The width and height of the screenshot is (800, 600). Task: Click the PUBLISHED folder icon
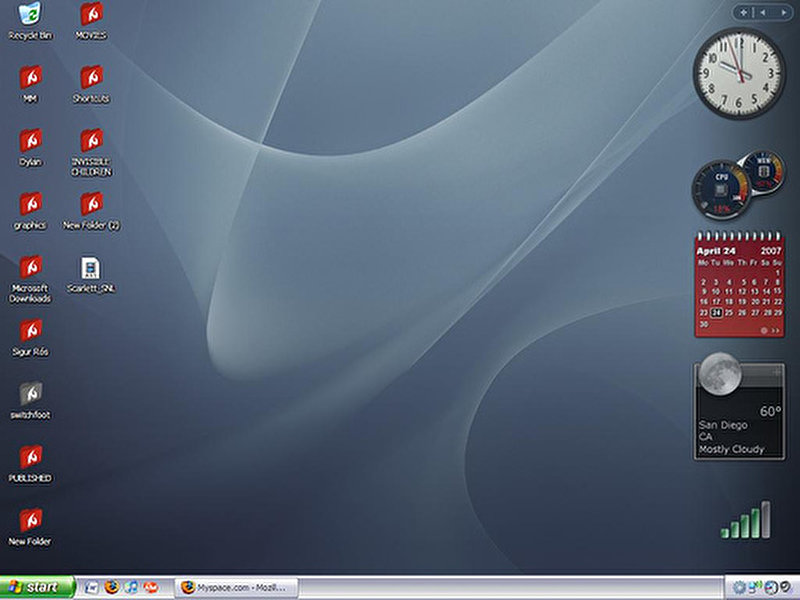(x=30, y=457)
